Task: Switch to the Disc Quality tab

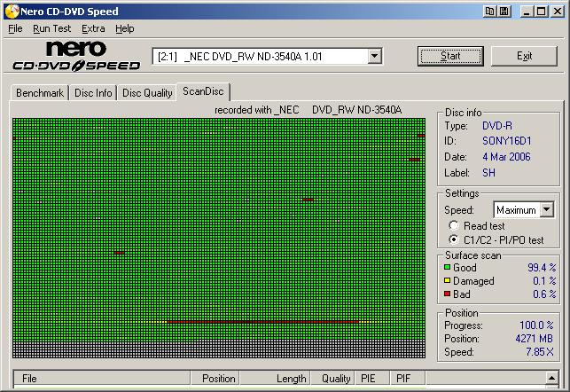Action: point(147,93)
